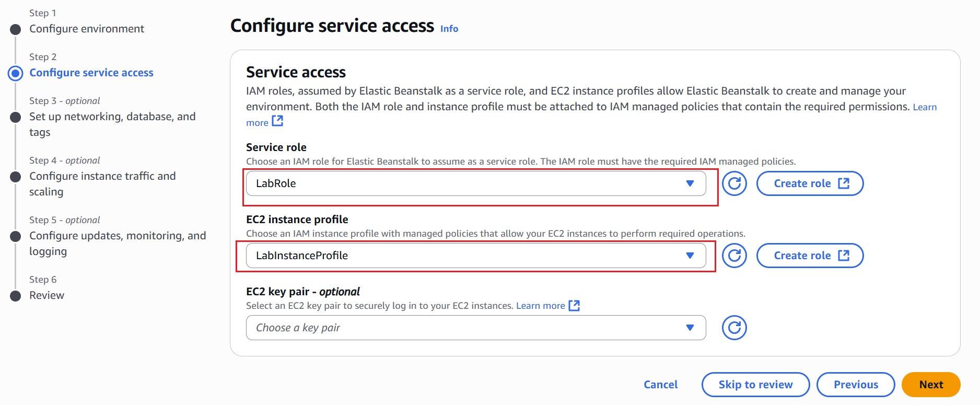Open the Info link beside the heading
This screenshot has width=980, height=405.
449,29
